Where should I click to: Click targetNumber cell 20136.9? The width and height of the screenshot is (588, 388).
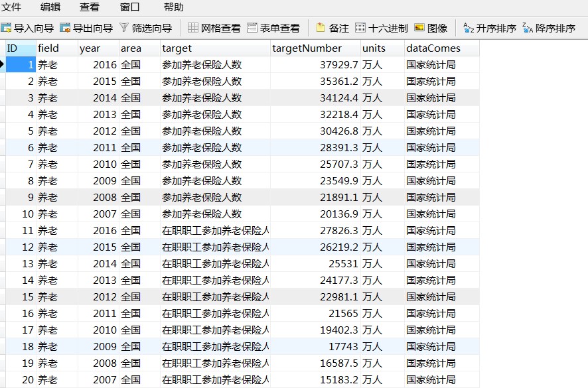coord(315,214)
